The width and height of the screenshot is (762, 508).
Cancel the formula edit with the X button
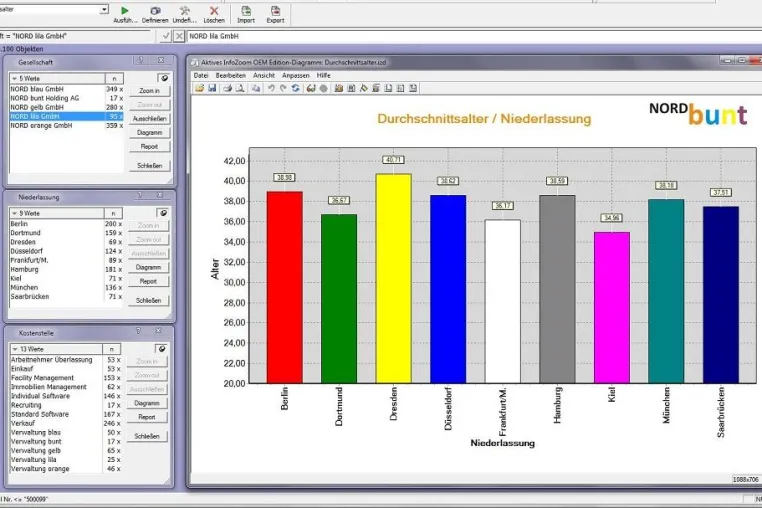click(x=179, y=36)
